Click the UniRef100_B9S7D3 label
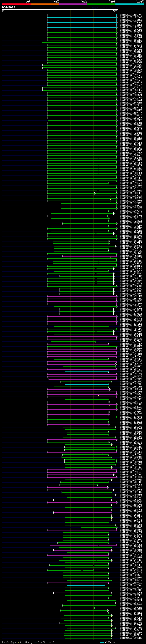The image size is (146, 644). point(131,42)
